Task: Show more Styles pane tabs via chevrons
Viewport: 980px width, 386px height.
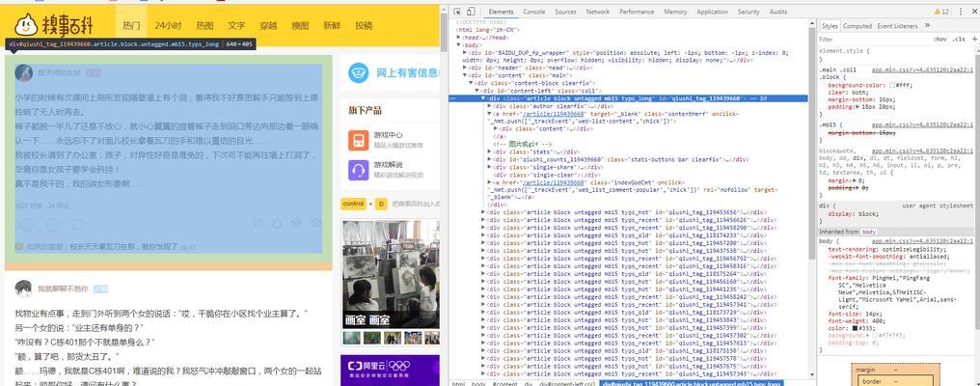Action: tap(927, 26)
